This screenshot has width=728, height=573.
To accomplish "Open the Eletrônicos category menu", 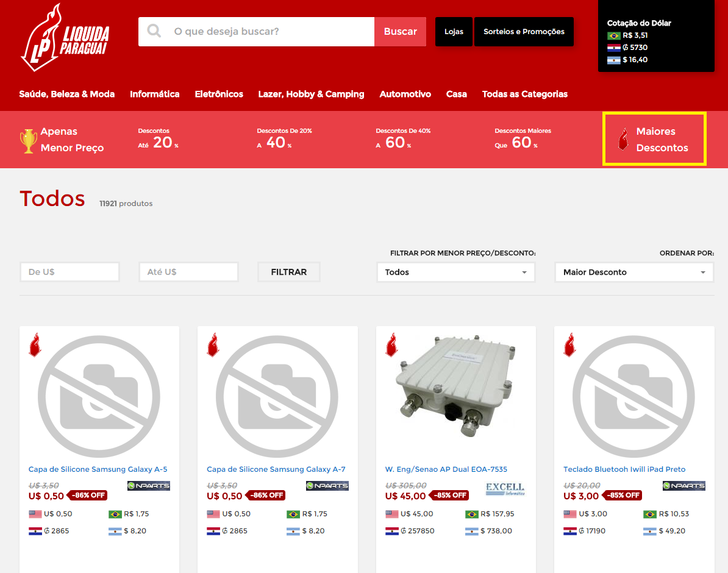I will pos(219,94).
